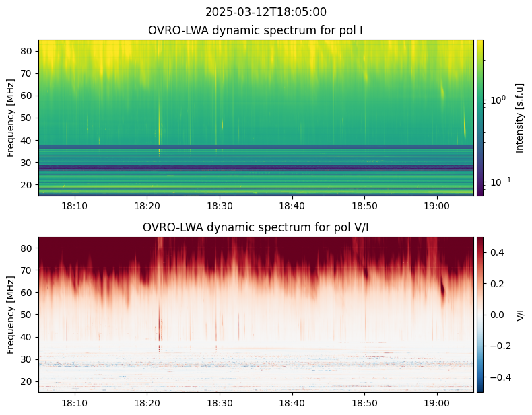The width and height of the screenshot is (532, 415).
Task: Select the V/I colorbar in the bottom plot
Action: click(x=479, y=315)
